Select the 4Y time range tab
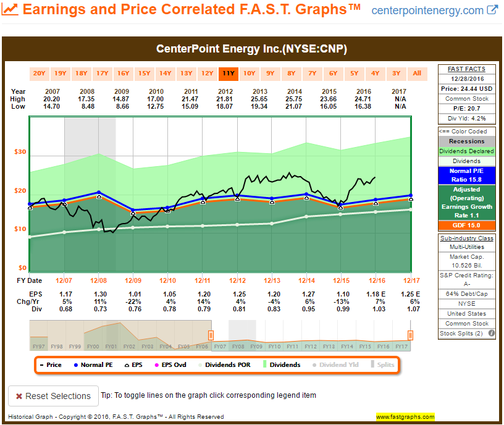The width and height of the screenshot is (504, 425). click(376, 74)
